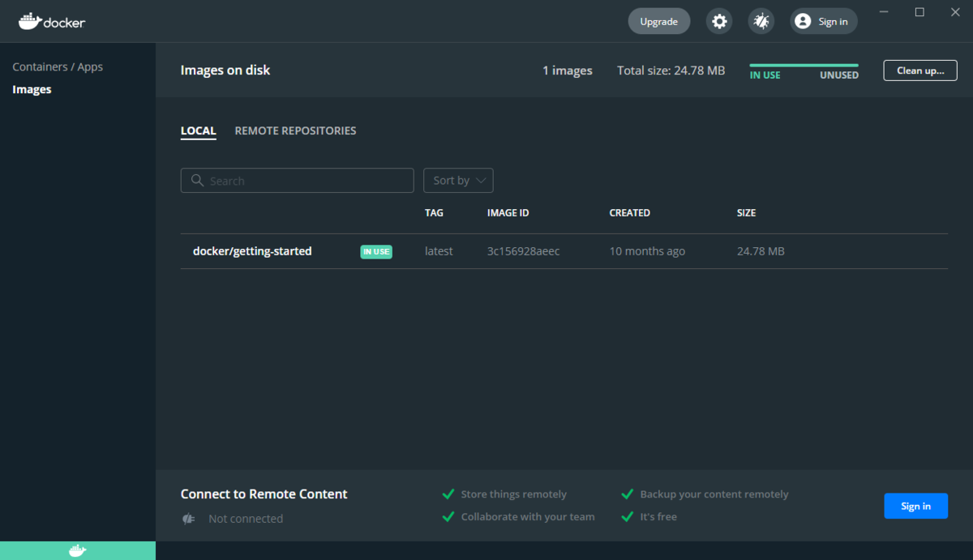Click the Not connected status text
Viewport: 973px width, 560px height.
(x=246, y=519)
